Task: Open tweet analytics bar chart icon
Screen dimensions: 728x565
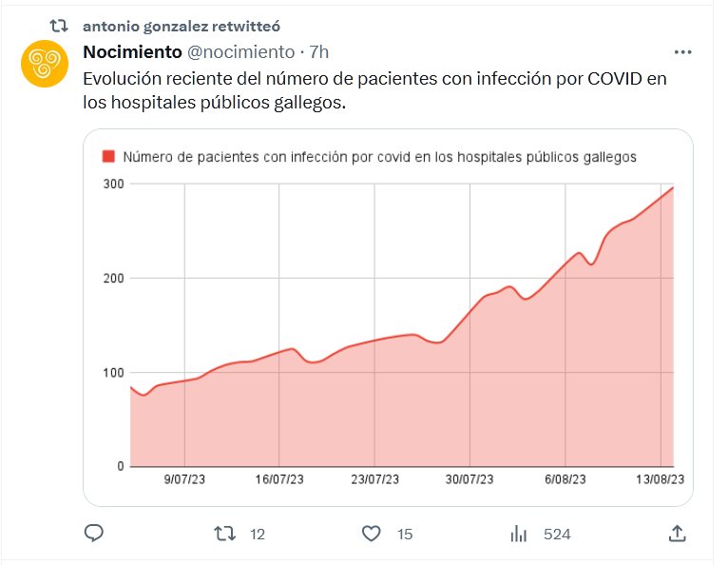Action: (519, 534)
